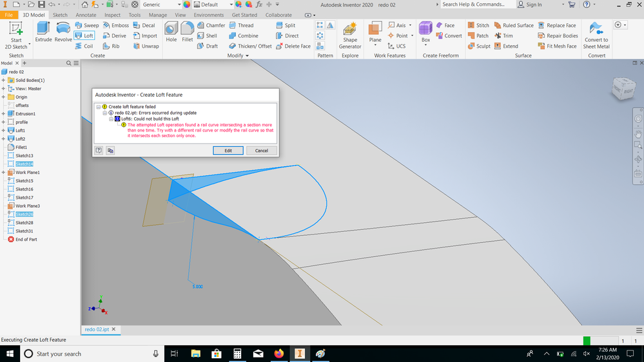This screenshot has height=362, width=644.
Task: Open Shape Generator
Action: click(x=350, y=35)
